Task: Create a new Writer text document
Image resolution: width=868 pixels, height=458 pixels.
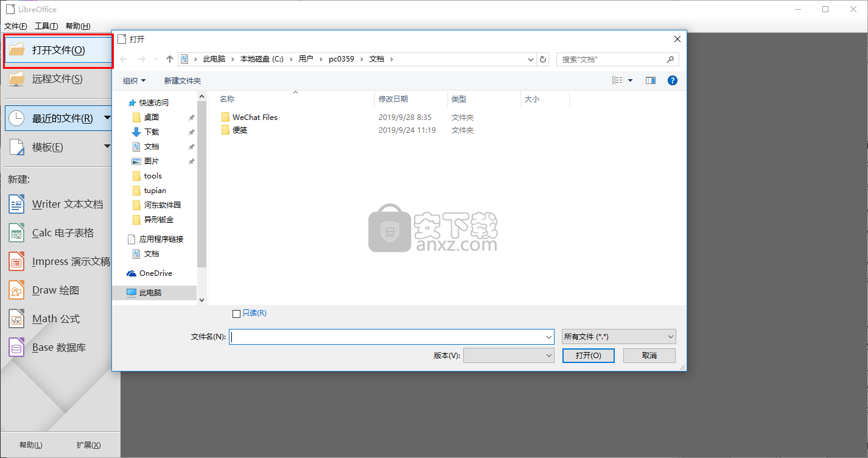Action: [56, 205]
